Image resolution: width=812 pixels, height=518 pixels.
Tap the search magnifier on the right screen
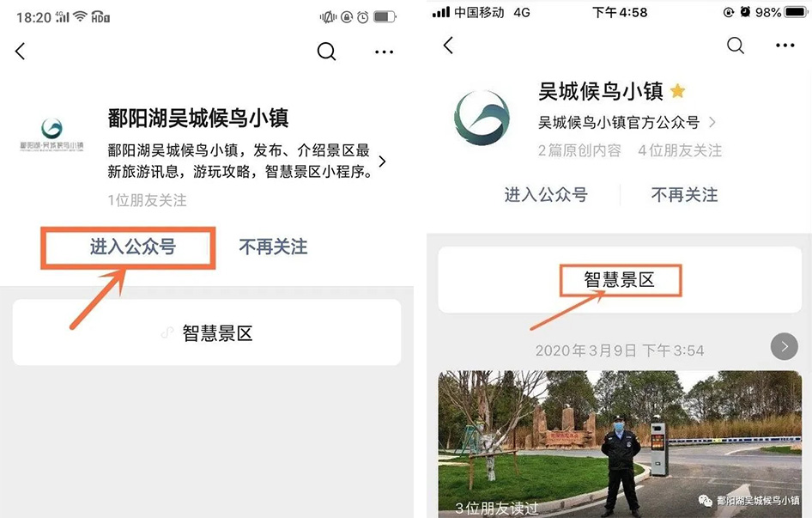[x=736, y=46]
